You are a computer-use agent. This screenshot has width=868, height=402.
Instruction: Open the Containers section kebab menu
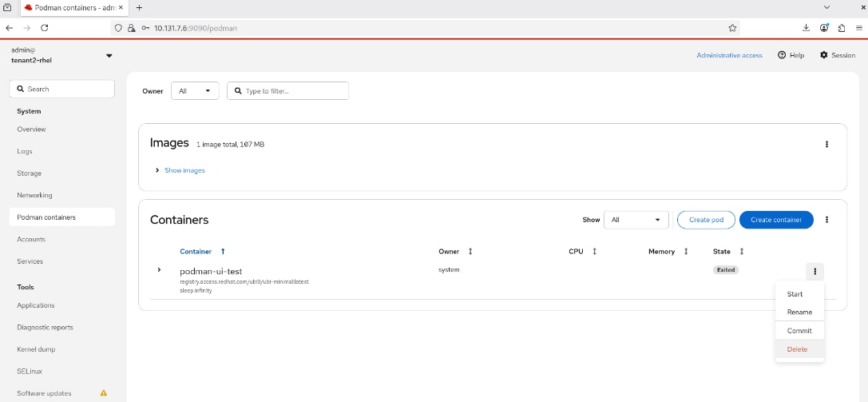pyautogui.click(x=826, y=219)
